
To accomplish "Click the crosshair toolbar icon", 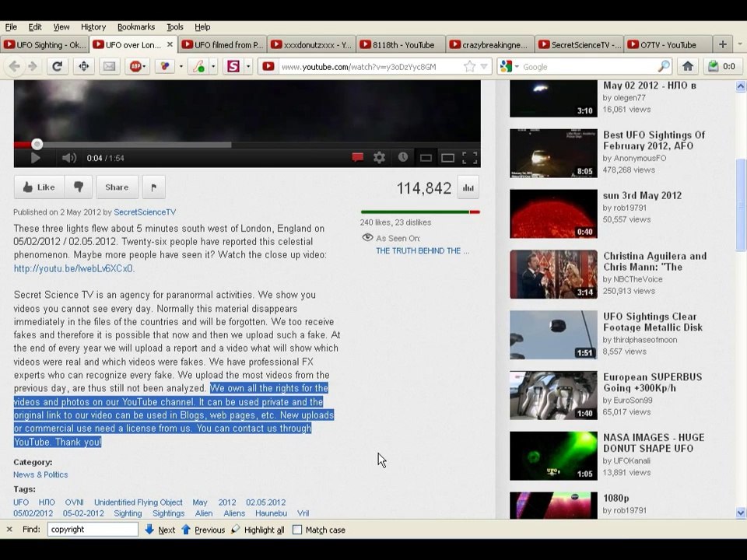I will [84, 66].
